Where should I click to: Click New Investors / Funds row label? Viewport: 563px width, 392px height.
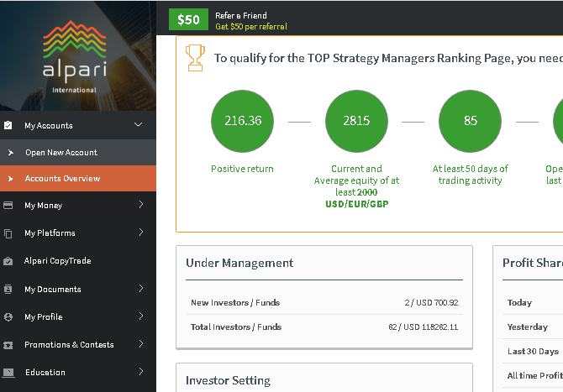[235, 303]
